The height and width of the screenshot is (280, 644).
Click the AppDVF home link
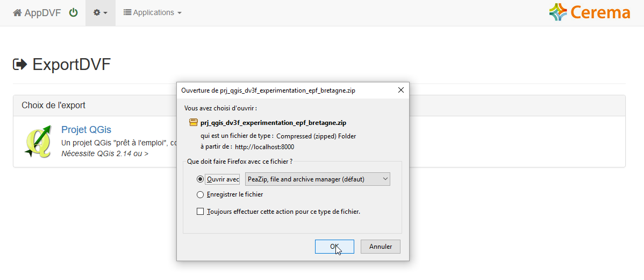point(37,13)
